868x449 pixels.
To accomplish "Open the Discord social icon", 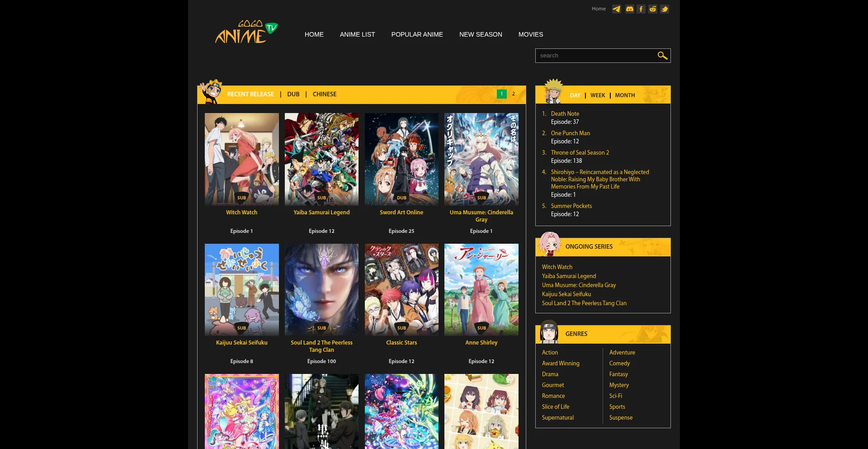I will pos(630,9).
